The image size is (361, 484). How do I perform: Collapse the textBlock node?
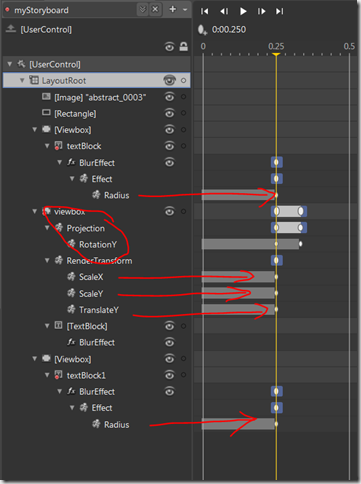point(47,146)
